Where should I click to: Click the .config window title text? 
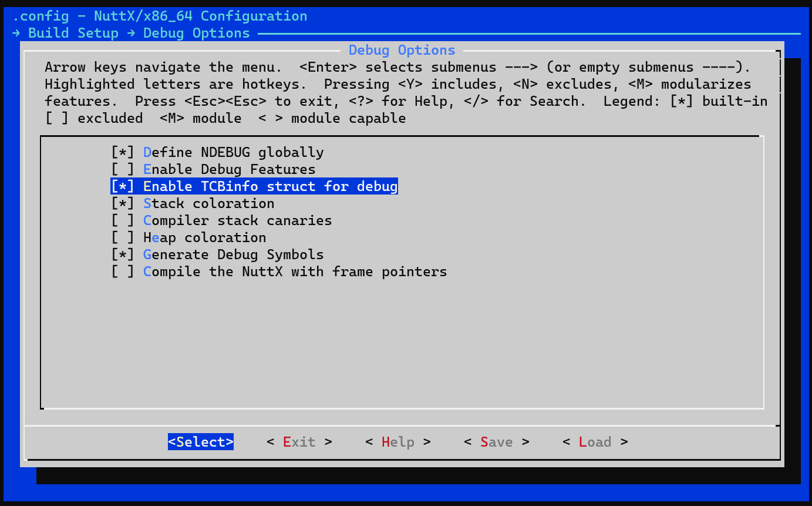[x=159, y=16]
